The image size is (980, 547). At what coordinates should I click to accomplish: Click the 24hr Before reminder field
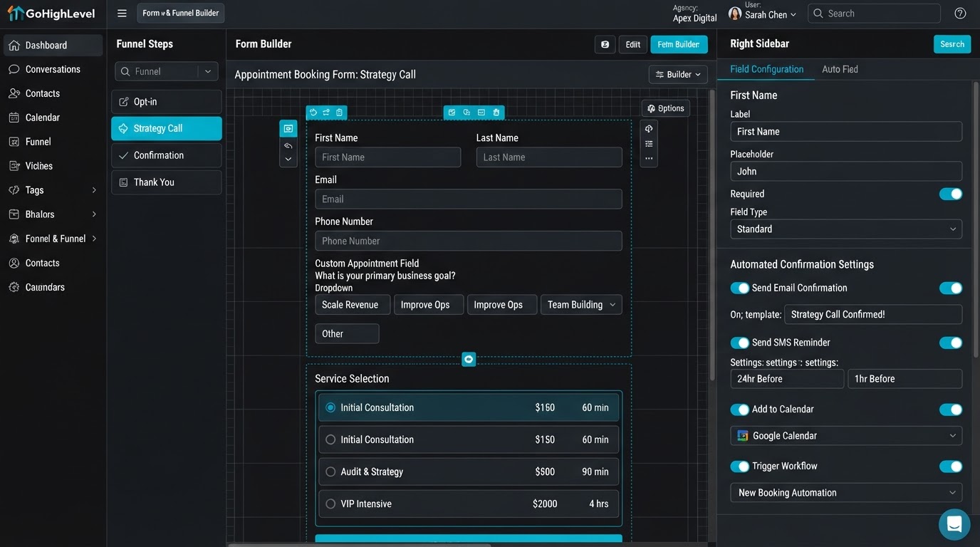tap(787, 379)
